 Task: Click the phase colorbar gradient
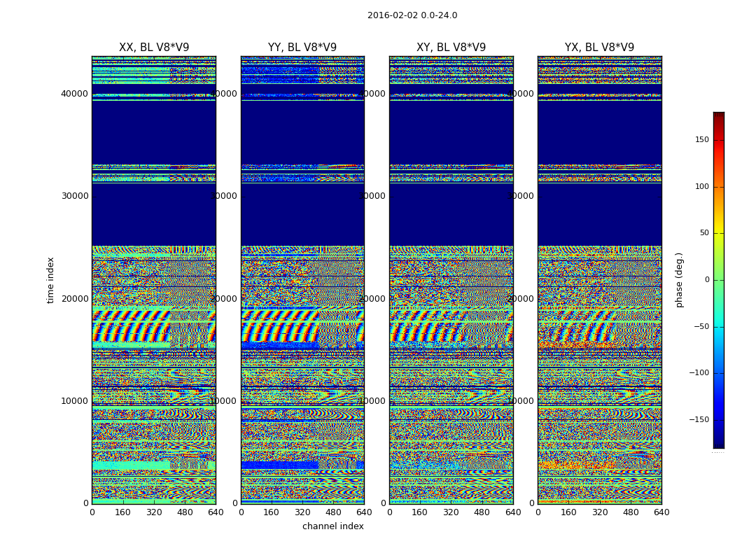pos(719,280)
